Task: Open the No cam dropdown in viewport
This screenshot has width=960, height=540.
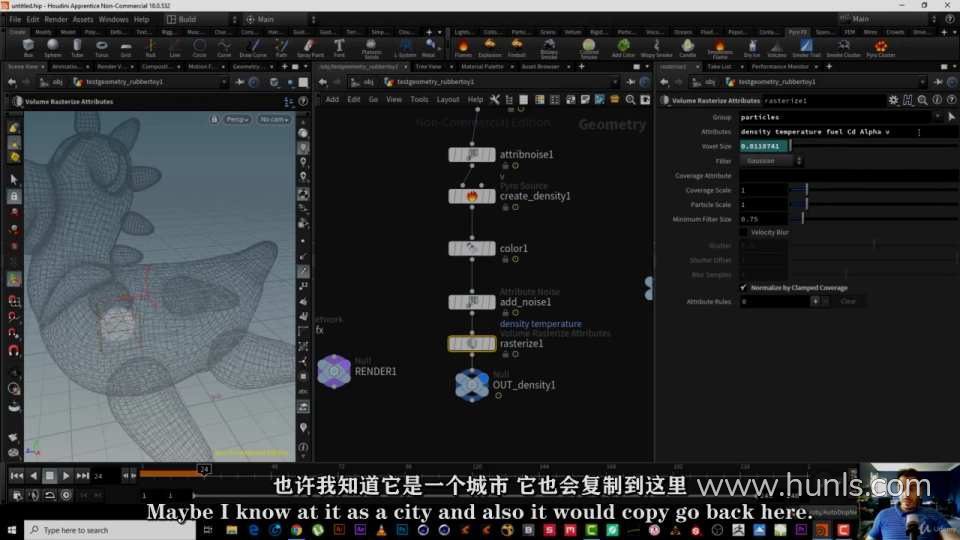Action: 274,119
